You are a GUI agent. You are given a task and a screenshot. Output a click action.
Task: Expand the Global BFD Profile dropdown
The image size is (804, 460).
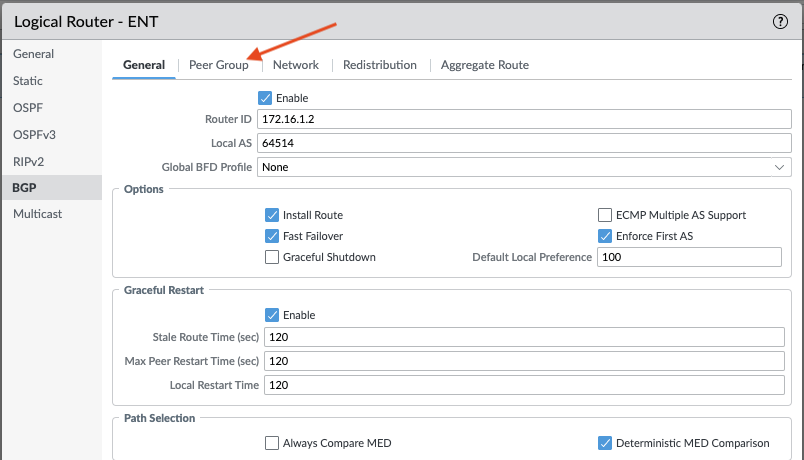click(x=779, y=168)
